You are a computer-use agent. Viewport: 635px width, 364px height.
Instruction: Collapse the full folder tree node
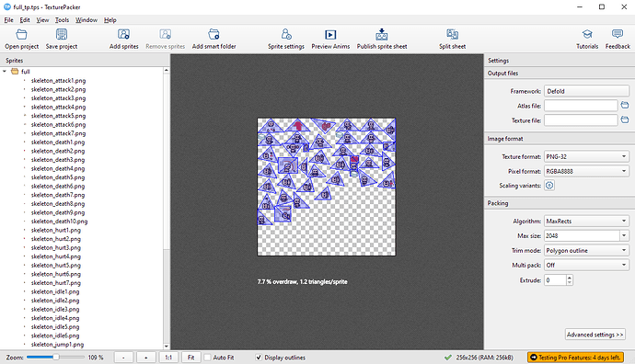[x=5, y=72]
